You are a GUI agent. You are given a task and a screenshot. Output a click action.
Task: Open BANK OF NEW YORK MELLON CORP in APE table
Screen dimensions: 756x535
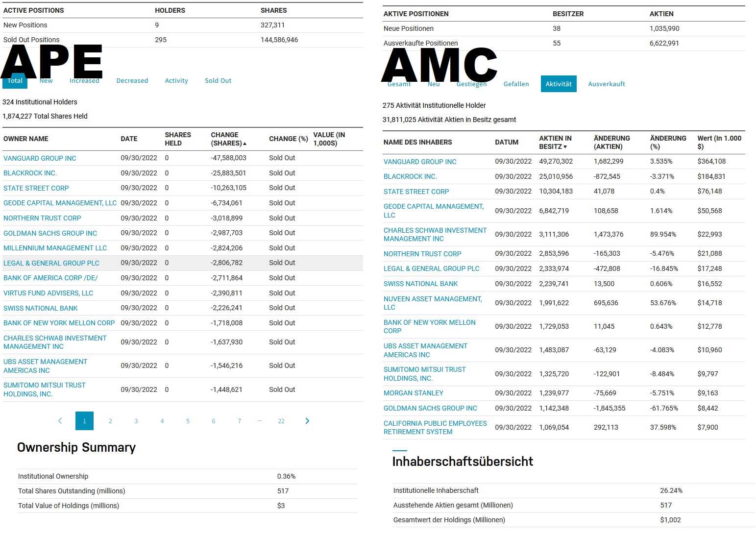(59, 323)
